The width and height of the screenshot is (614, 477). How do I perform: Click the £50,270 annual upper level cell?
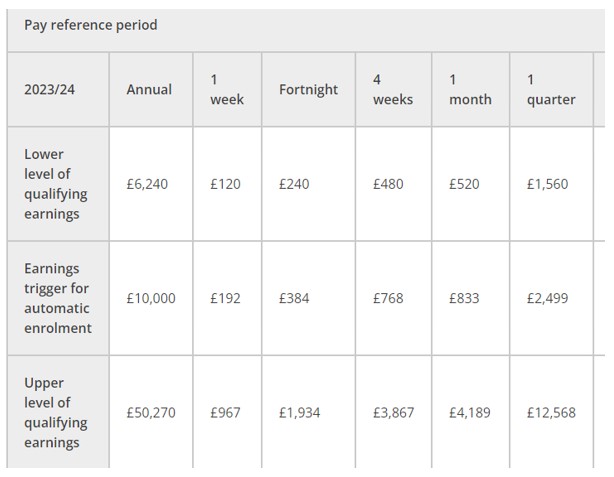coord(150,412)
